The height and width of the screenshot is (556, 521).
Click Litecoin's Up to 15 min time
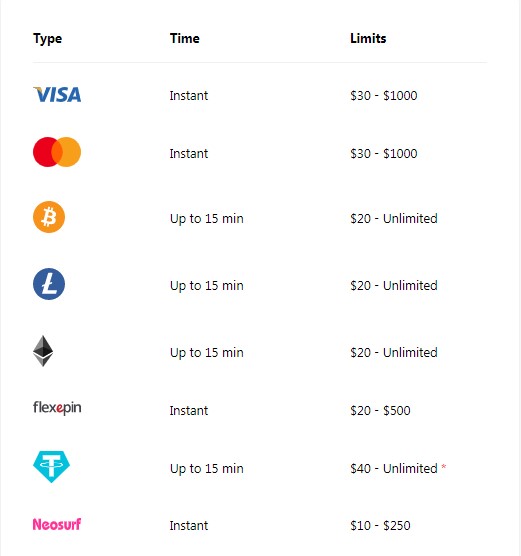click(x=207, y=286)
